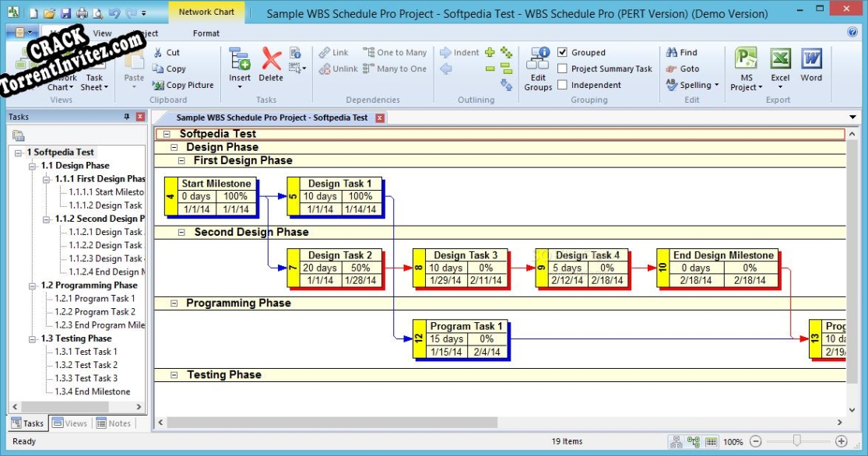Image resolution: width=868 pixels, height=456 pixels.
Task: Click Copy Picture in the Clipboard group
Action: tap(183, 85)
